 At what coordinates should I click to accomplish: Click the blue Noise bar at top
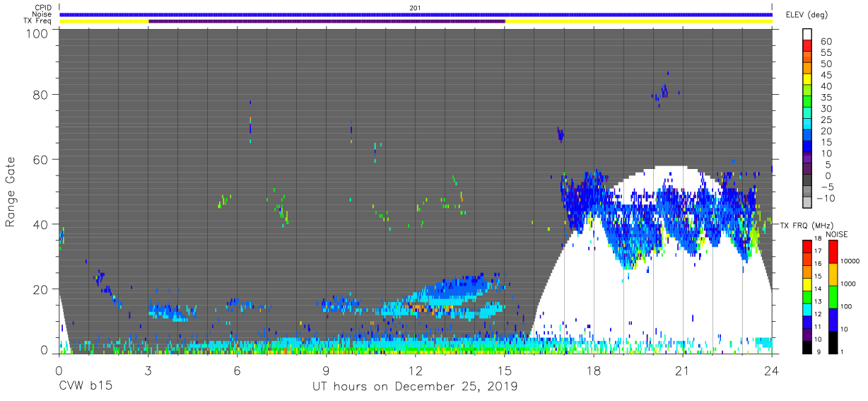416,14
